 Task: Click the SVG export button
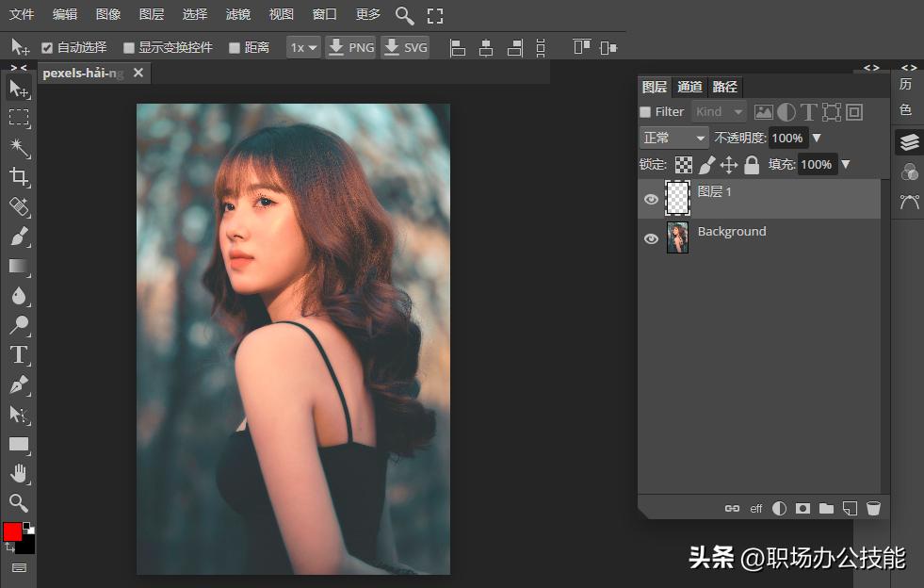tap(405, 47)
